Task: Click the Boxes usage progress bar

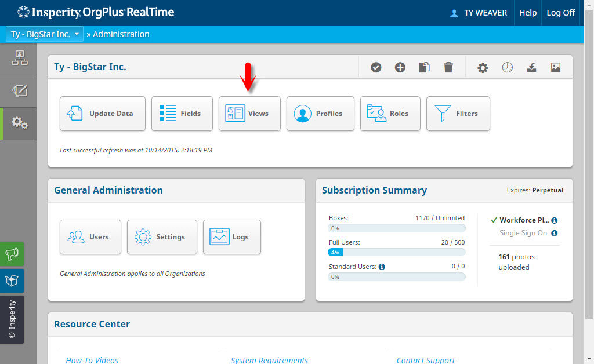Action: [397, 228]
